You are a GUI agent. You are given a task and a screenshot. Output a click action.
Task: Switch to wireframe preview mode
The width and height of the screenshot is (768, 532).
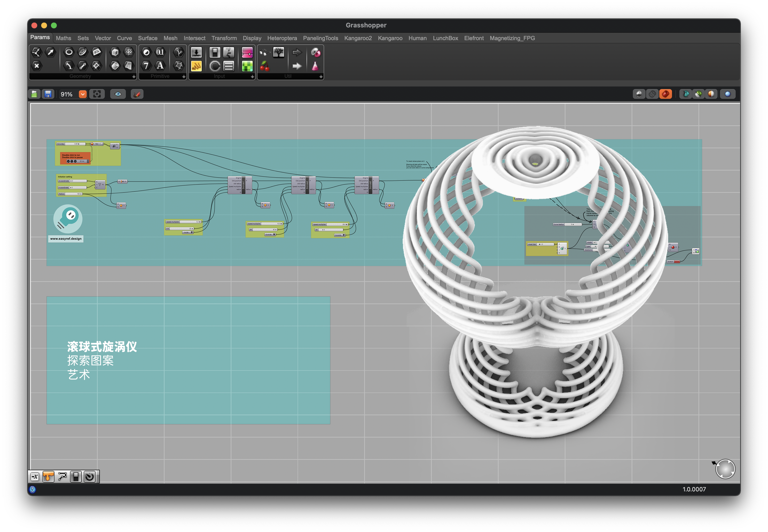(x=652, y=94)
